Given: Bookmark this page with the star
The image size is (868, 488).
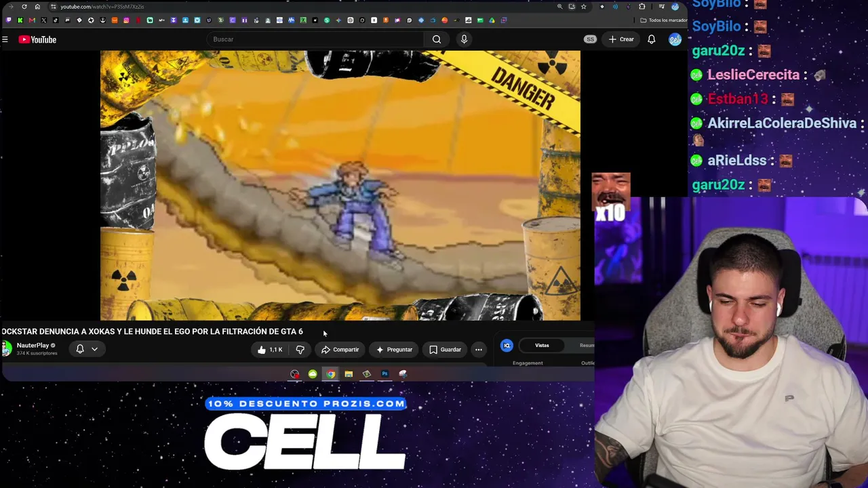Looking at the screenshot, I should (x=583, y=7).
